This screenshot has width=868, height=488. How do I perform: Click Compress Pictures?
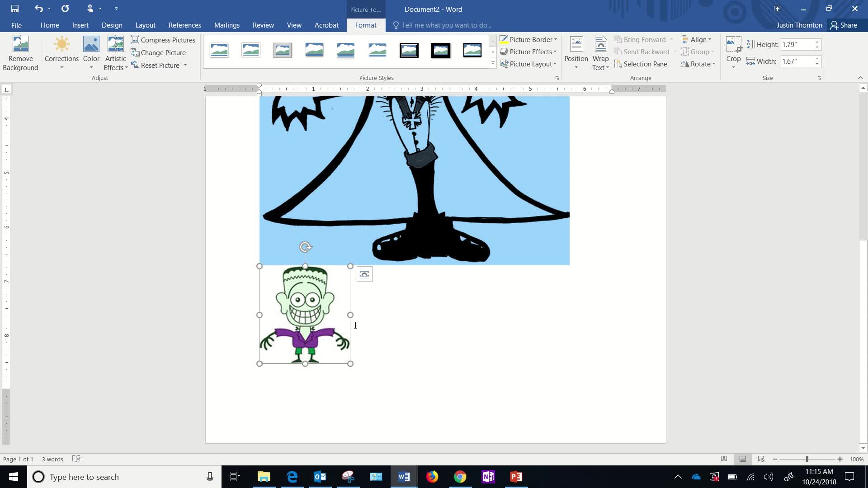click(163, 40)
